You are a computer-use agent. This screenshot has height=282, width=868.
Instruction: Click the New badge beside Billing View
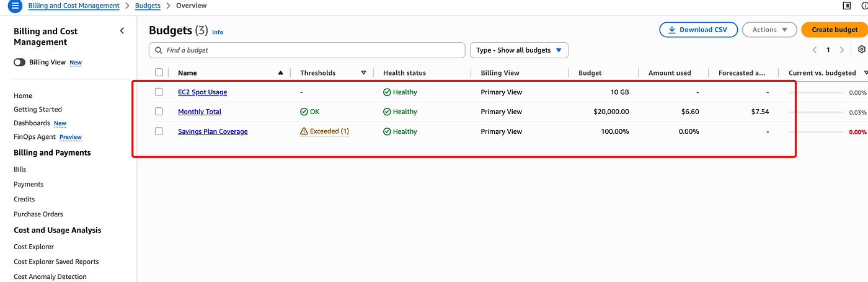point(76,63)
